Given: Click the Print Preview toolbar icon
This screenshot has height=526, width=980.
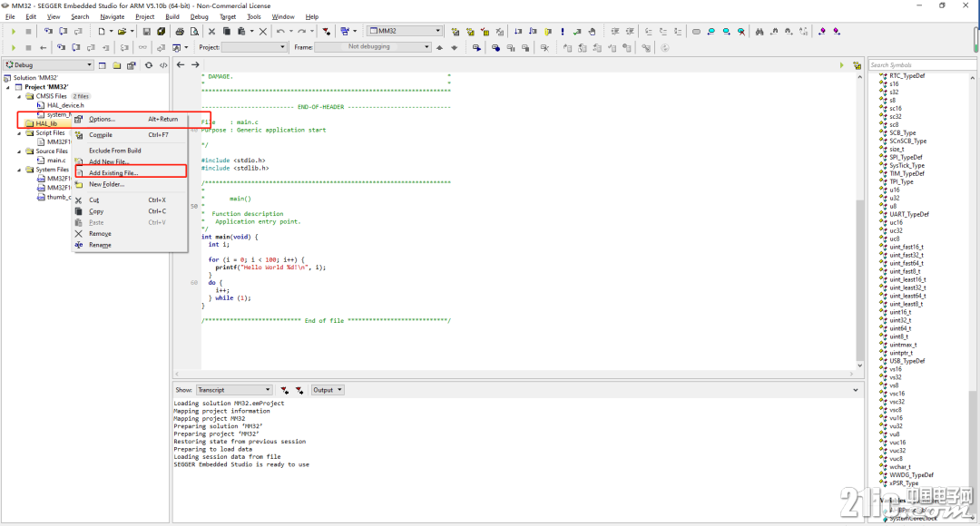Looking at the screenshot, I should [x=194, y=31].
